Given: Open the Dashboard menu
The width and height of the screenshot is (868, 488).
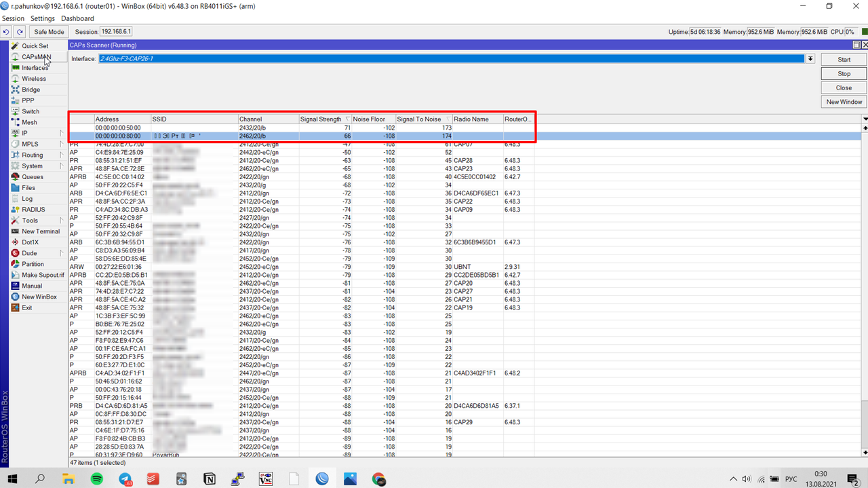Looking at the screenshot, I should [77, 18].
